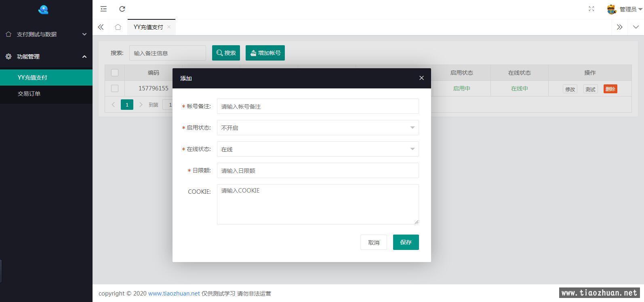Click the fullscreen toggle icon
This screenshot has width=644, height=302.
(x=591, y=9)
